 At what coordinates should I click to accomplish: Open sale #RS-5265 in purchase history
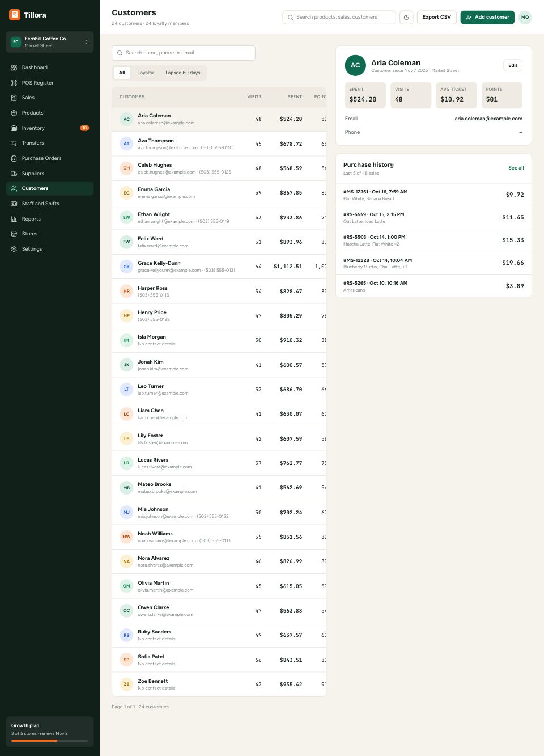coord(433,286)
